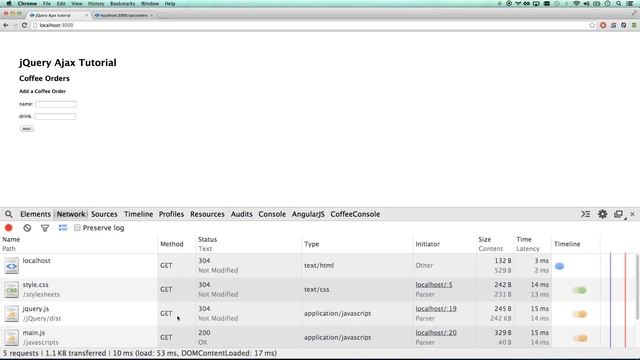Select the style.css file icon

[x=11, y=290]
